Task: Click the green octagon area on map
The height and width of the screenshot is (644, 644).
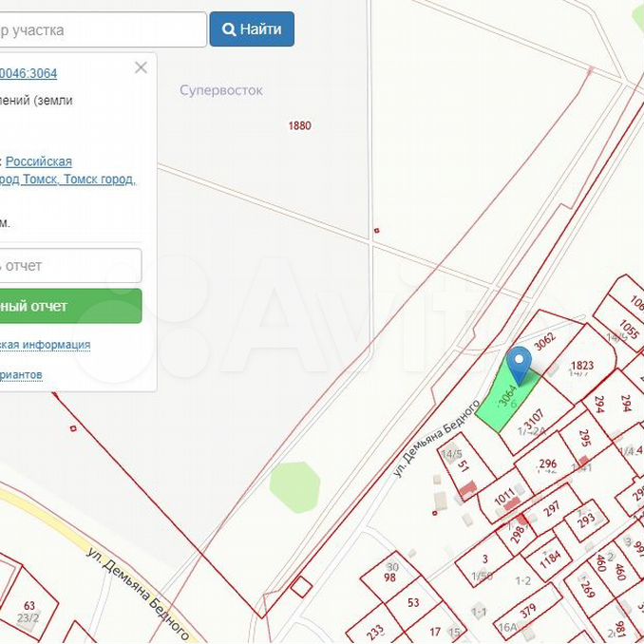Action: point(294,487)
